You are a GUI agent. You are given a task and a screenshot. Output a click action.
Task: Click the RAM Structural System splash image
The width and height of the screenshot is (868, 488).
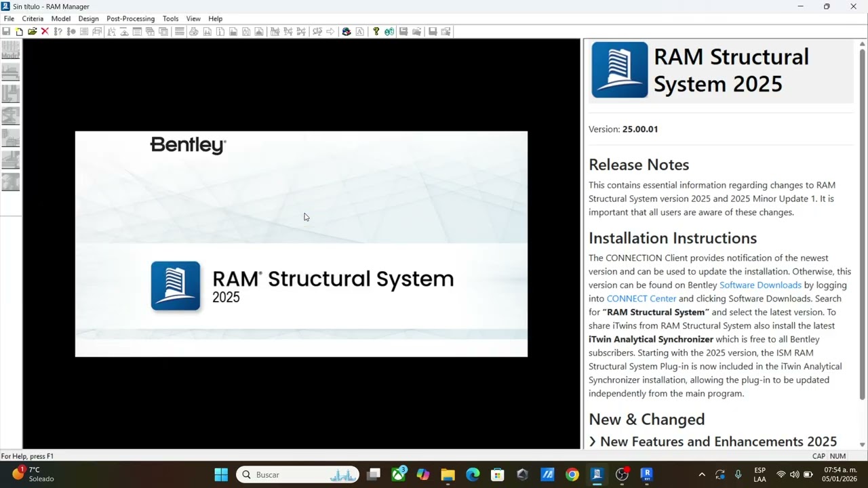[301, 244]
